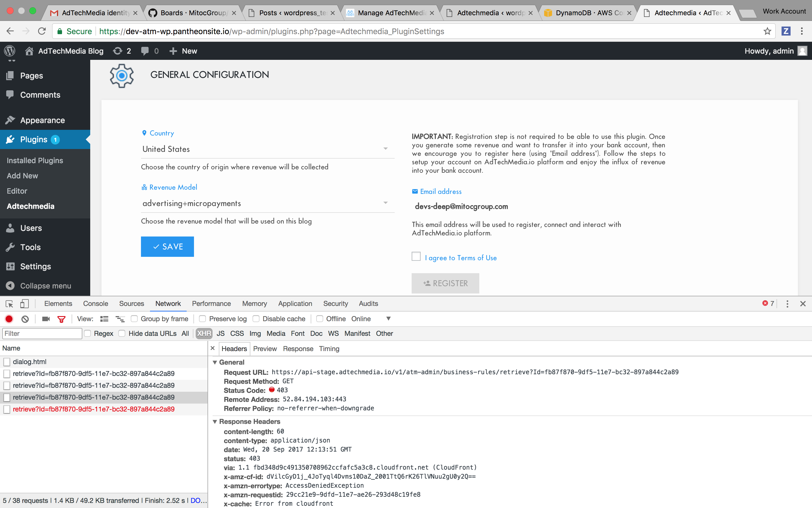Open the Performance tab
Image resolution: width=812 pixels, height=508 pixels.
[x=211, y=303]
